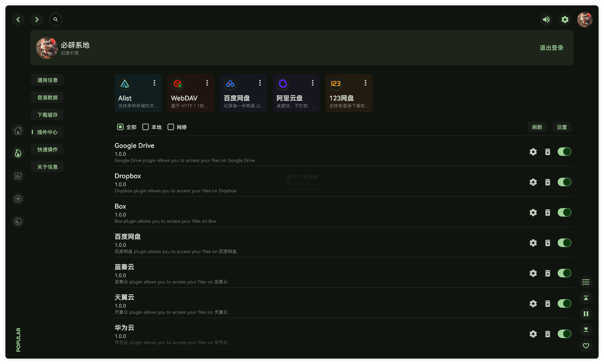Viewport: 604px width, 364px height.
Task: Switch to the 关于信息 tab
Action: (x=47, y=167)
